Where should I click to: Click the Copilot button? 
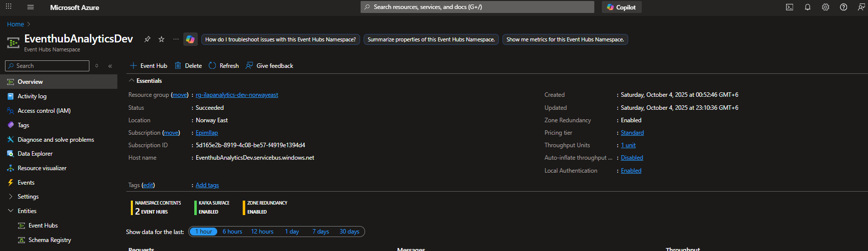621,7
